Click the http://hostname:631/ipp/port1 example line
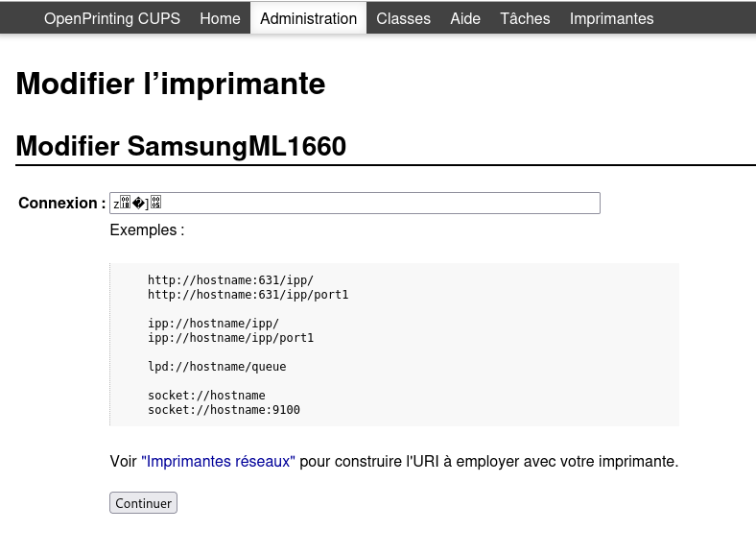The width and height of the screenshot is (756, 555). [x=248, y=295]
